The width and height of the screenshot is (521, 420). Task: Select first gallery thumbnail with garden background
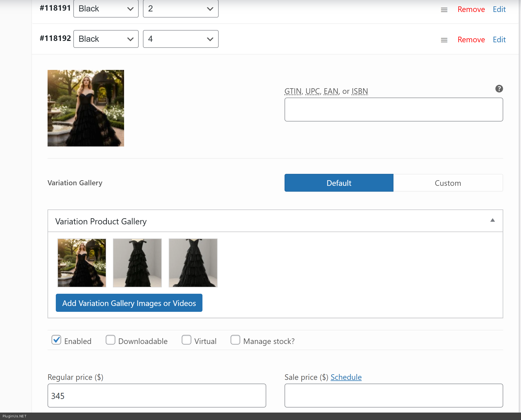click(82, 263)
